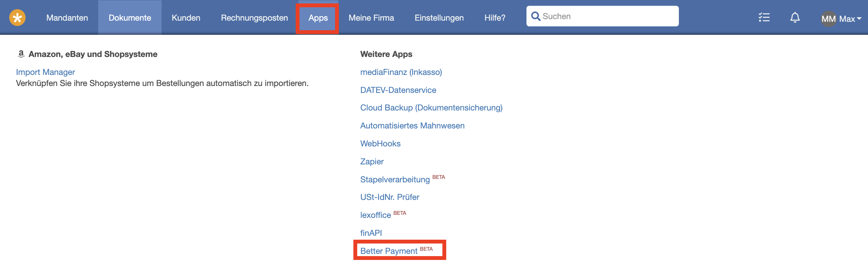
Task: Open Automatisiertes Mahnwesen app
Action: pyautogui.click(x=412, y=125)
